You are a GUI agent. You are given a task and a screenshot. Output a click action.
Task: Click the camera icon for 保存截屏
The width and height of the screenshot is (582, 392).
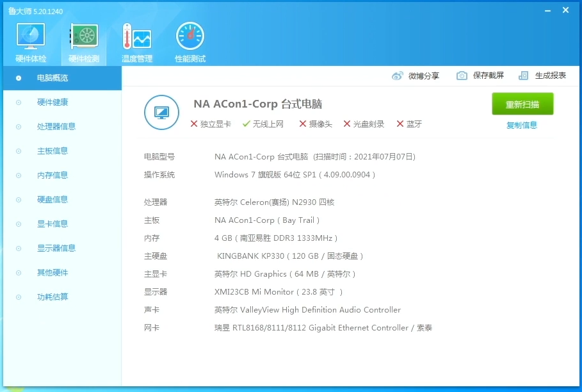(x=462, y=76)
